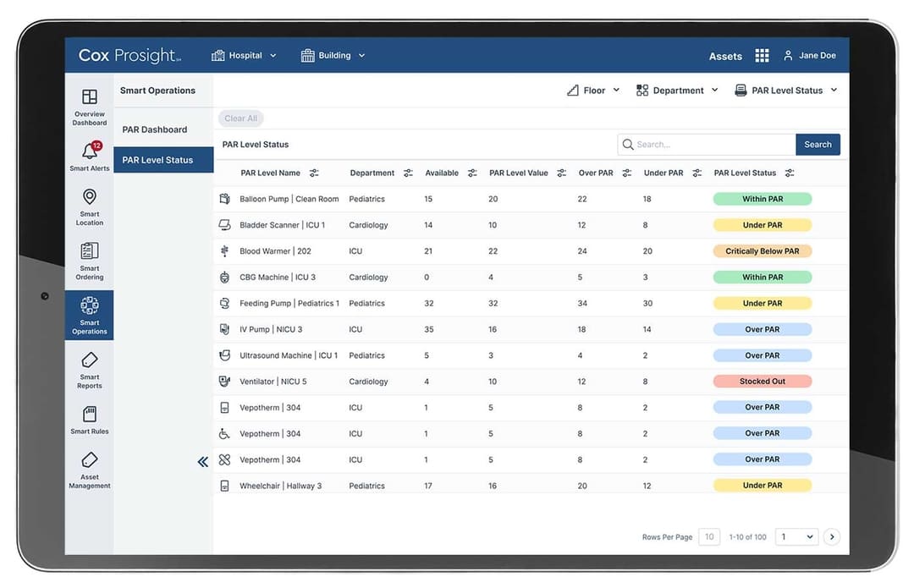Open Smart Reports tag icon
Screen dimensions: 914x588
click(89, 361)
